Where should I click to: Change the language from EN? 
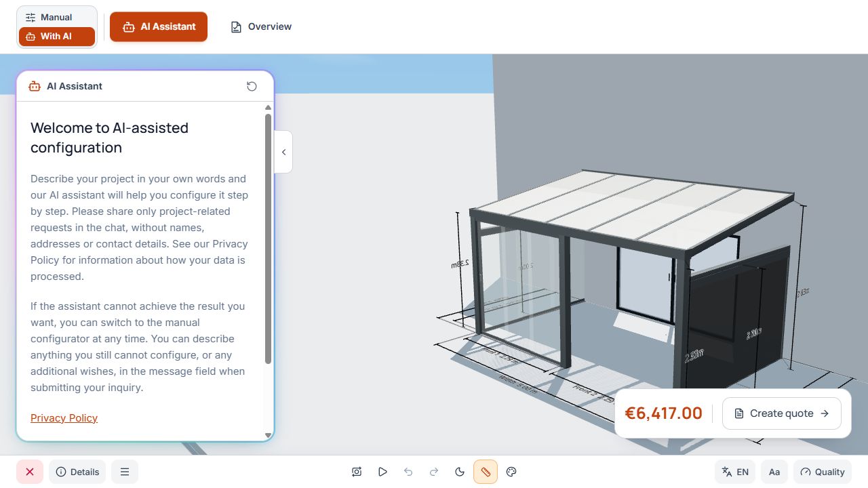[735, 472]
